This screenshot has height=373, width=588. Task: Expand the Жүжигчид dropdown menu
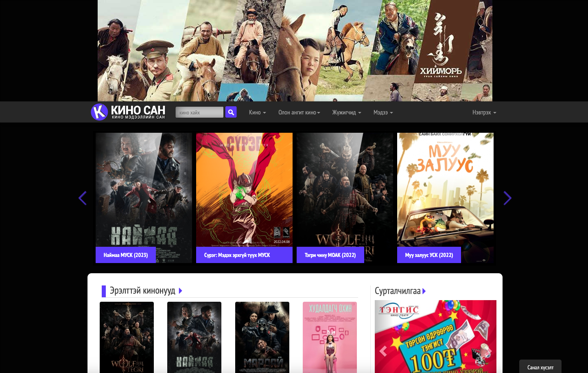coord(346,112)
